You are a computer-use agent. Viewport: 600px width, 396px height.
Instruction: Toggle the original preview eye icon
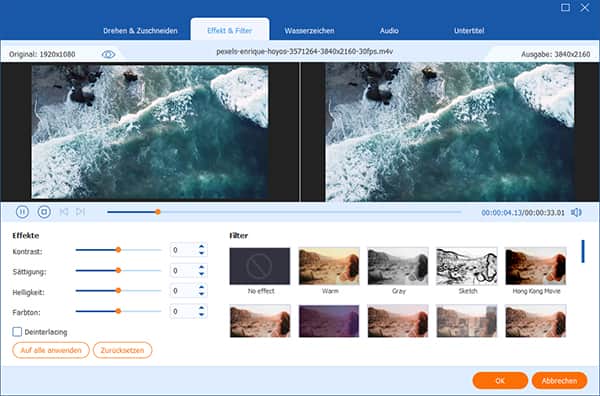click(108, 54)
